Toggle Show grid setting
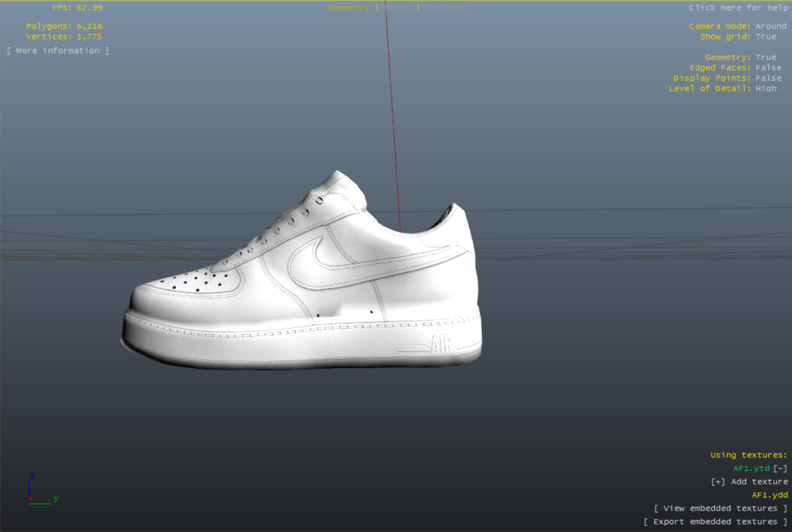Screen dimensions: 792x532 pos(765,37)
